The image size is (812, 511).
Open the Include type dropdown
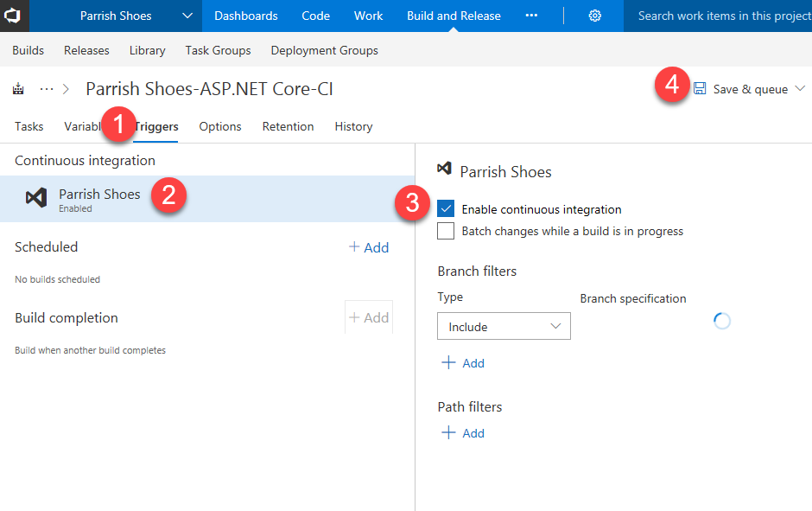504,327
